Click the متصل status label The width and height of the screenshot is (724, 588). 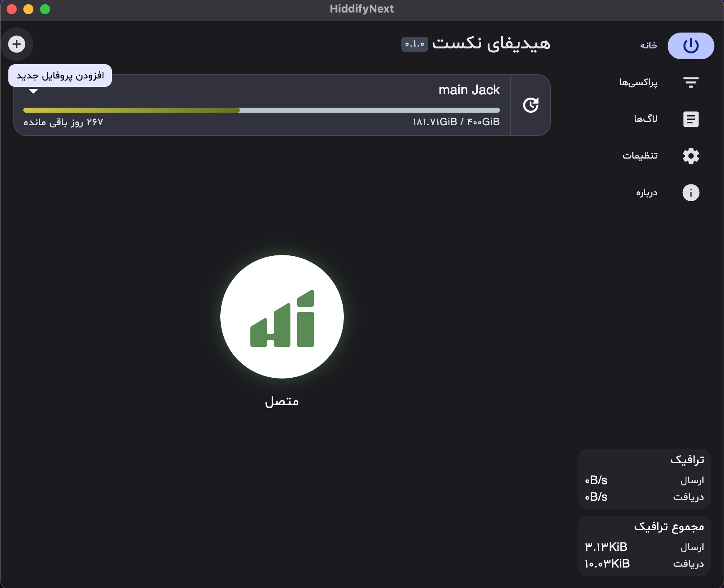pos(282,401)
